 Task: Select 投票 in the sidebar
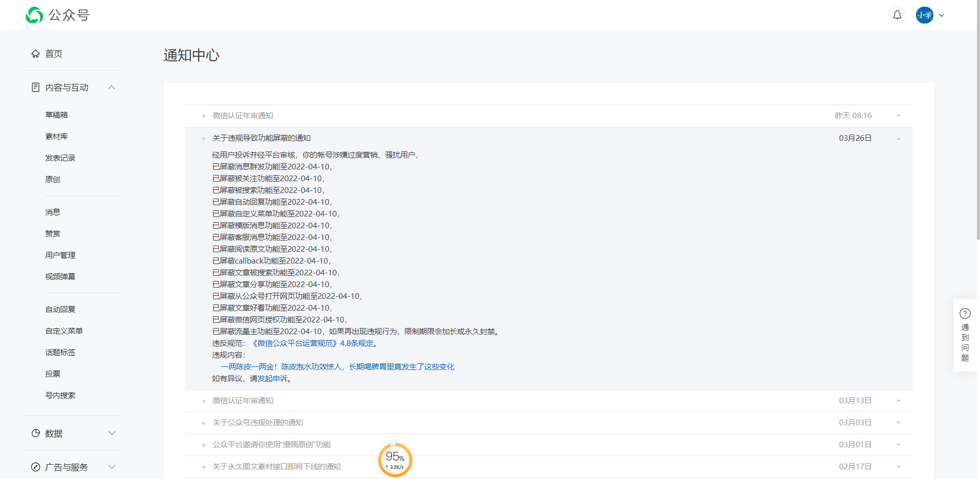(x=53, y=374)
